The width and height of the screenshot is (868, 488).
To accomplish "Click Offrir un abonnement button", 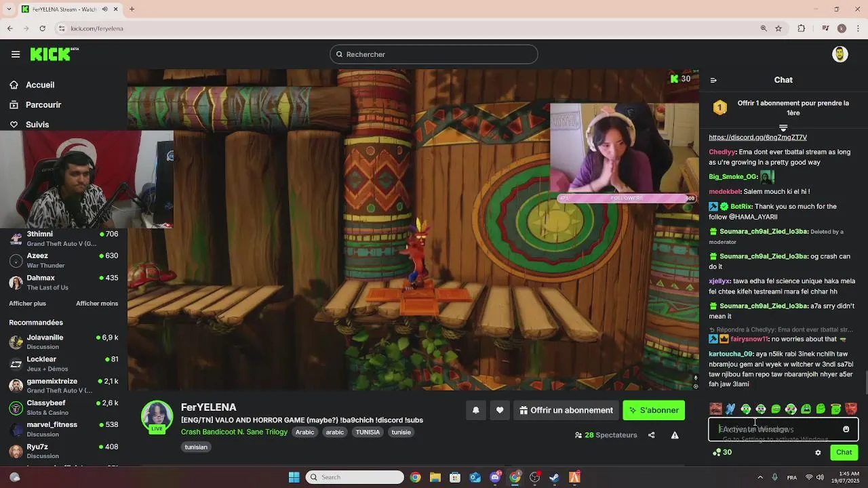I will tap(566, 410).
